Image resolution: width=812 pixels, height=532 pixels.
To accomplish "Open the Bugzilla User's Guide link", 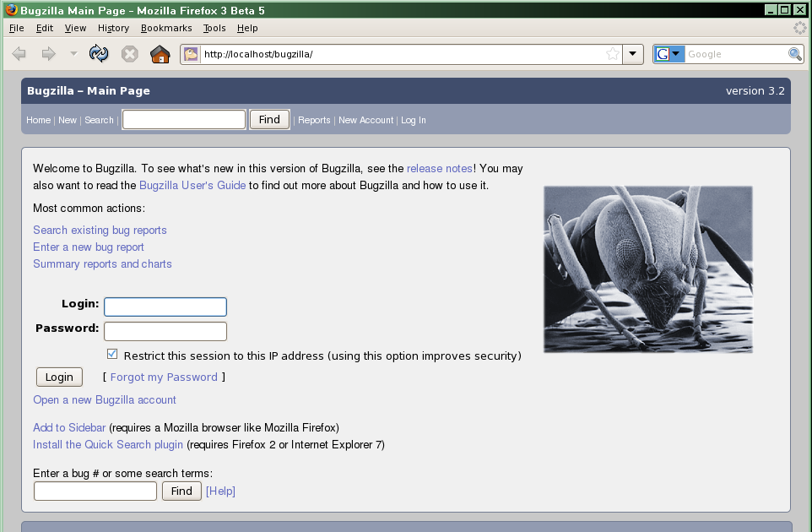I will [192, 186].
